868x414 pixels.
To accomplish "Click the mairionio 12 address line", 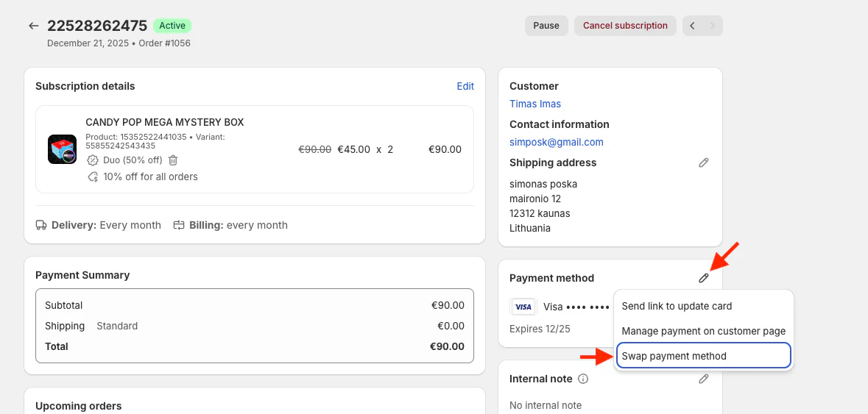I will pos(535,199).
